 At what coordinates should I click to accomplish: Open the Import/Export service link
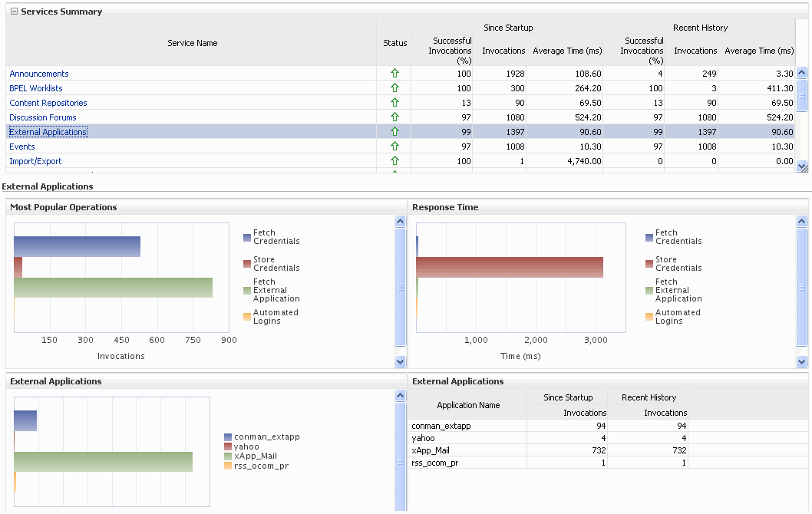(35, 161)
